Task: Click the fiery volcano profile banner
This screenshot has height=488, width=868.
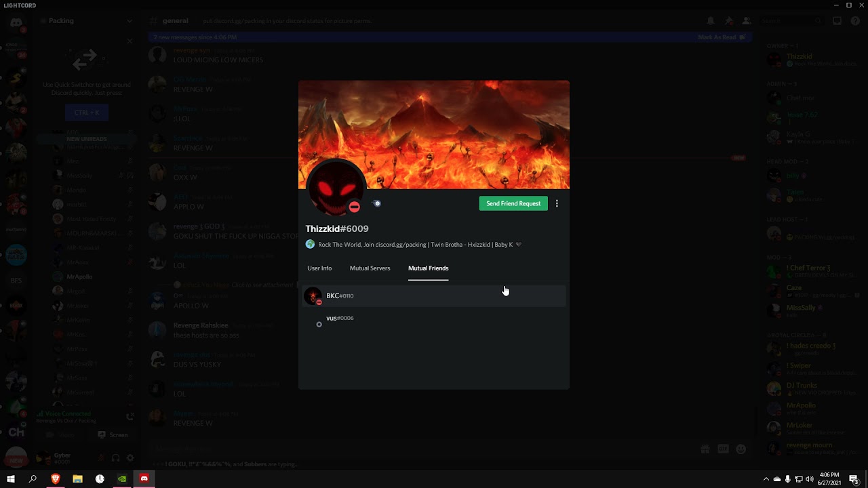Action: (434, 134)
